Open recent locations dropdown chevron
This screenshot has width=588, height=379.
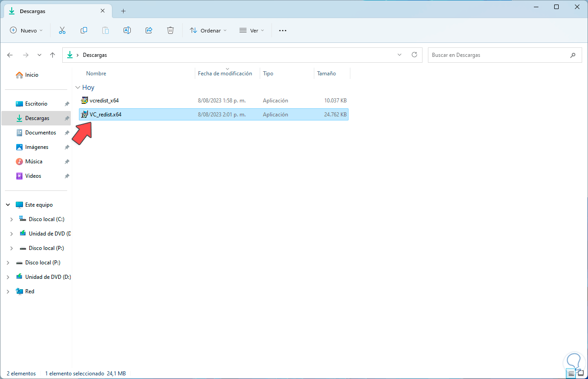(x=39, y=55)
